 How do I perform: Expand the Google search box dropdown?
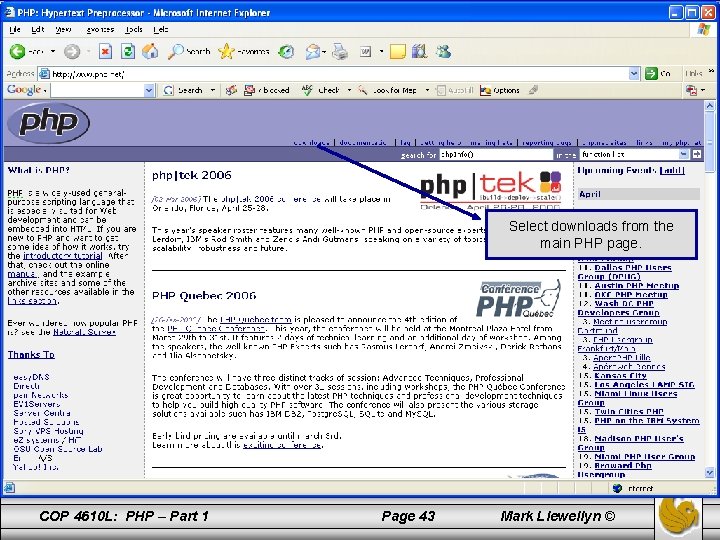[149, 90]
